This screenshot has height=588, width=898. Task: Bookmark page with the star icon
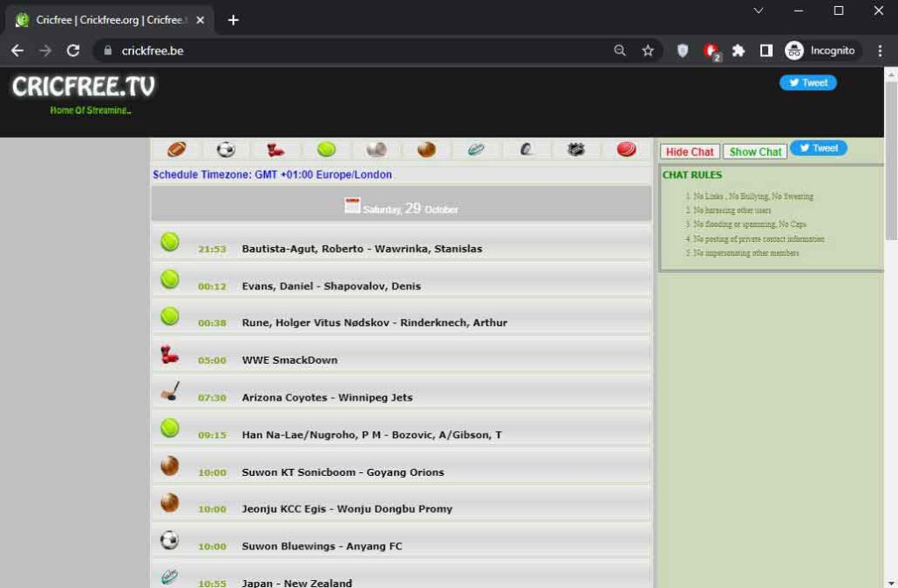click(648, 51)
